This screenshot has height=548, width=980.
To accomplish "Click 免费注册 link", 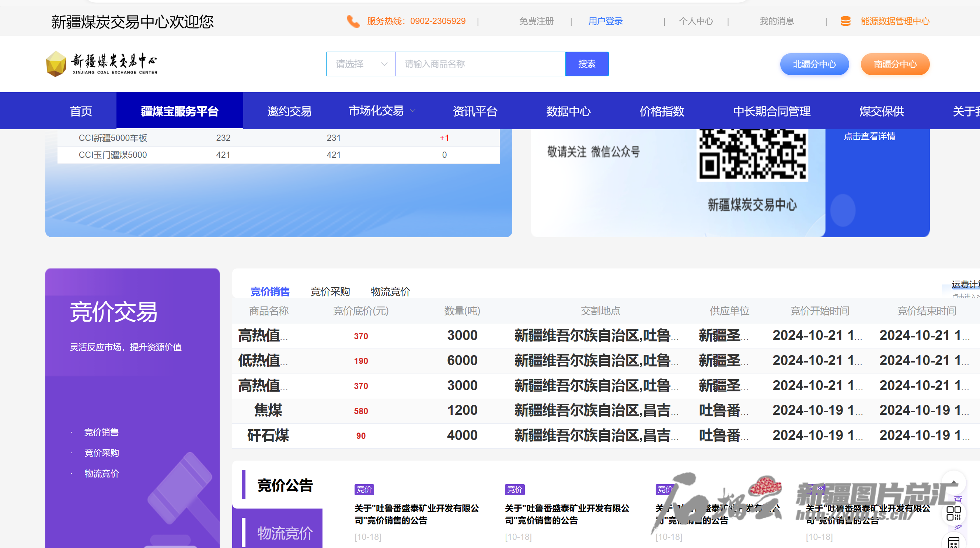I will coord(536,21).
